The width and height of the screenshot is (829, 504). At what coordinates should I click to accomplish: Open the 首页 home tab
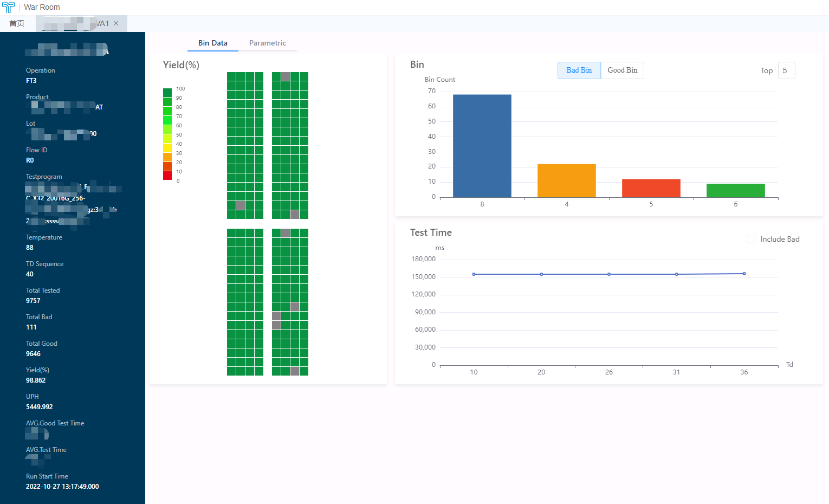tap(17, 23)
